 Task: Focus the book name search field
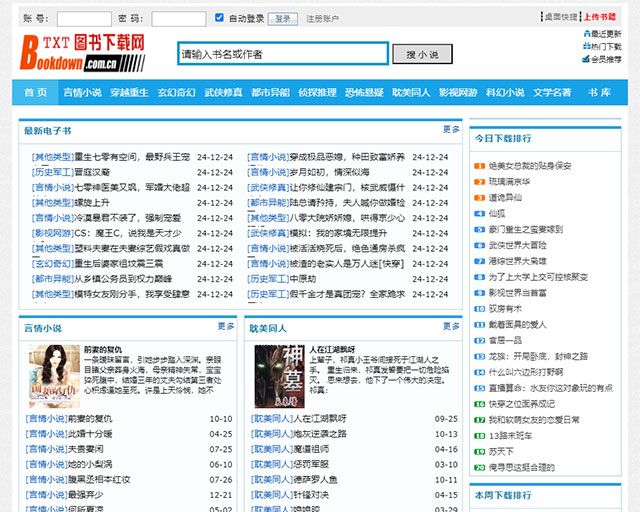pos(282,54)
